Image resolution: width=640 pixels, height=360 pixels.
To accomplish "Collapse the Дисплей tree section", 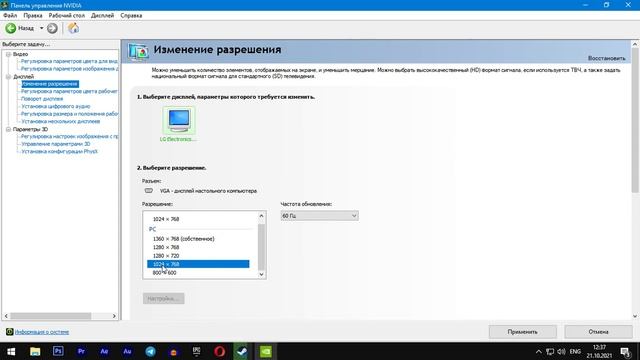I will 8,77.
